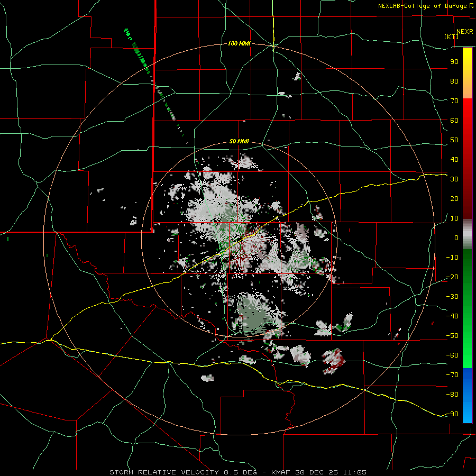Screen dimensions: 476x476
Task: Click the [KT] units label
Action: click(452, 36)
